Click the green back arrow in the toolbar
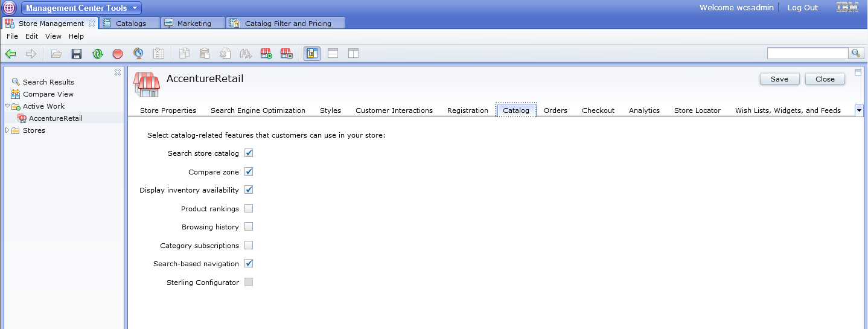 click(x=10, y=54)
